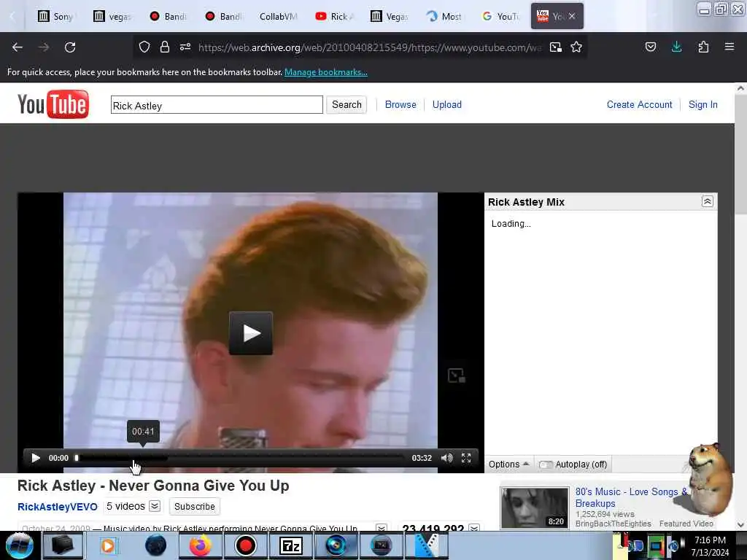Open the Options menu under the mix
Screen dimensions: 747x560
tap(508, 464)
